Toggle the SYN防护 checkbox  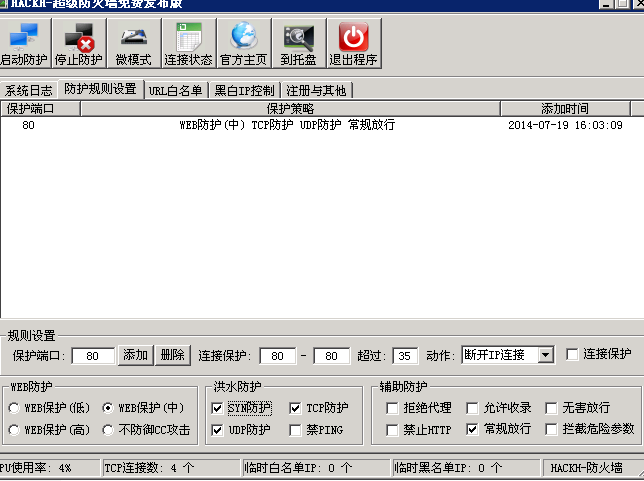(217, 408)
